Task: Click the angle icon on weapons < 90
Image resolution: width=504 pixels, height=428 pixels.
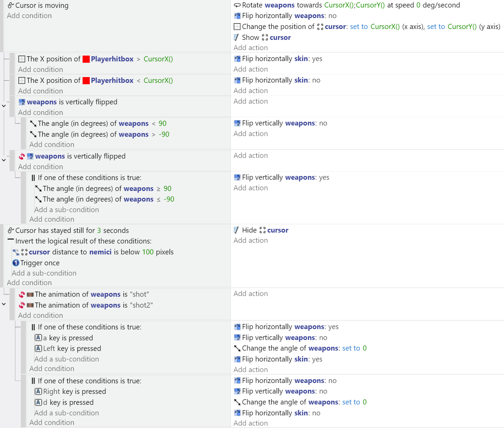Action: (x=33, y=123)
